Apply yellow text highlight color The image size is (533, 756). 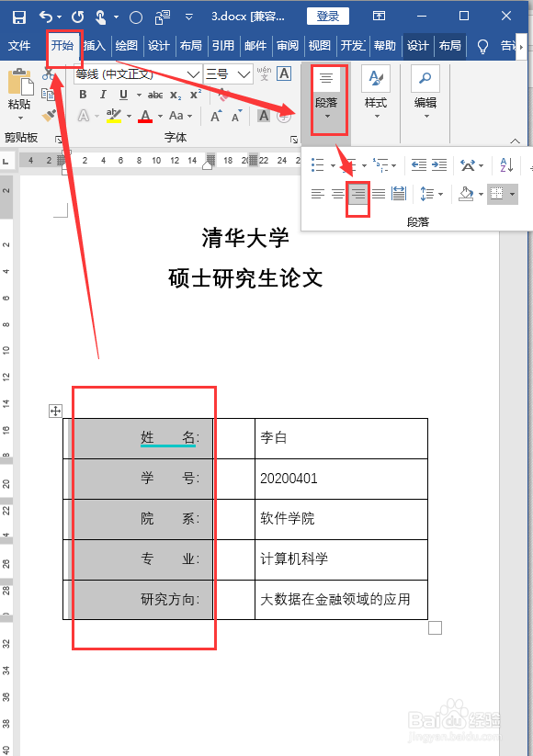pos(114,116)
